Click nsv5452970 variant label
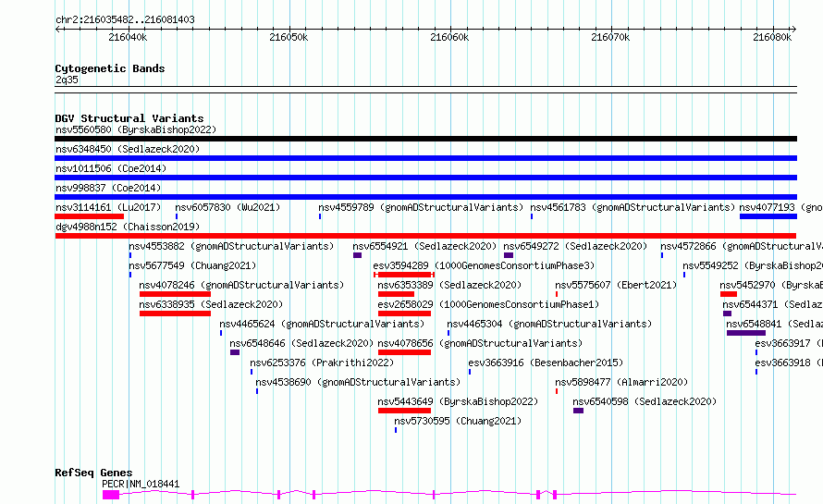The width and height of the screenshot is (823, 504). (771, 285)
